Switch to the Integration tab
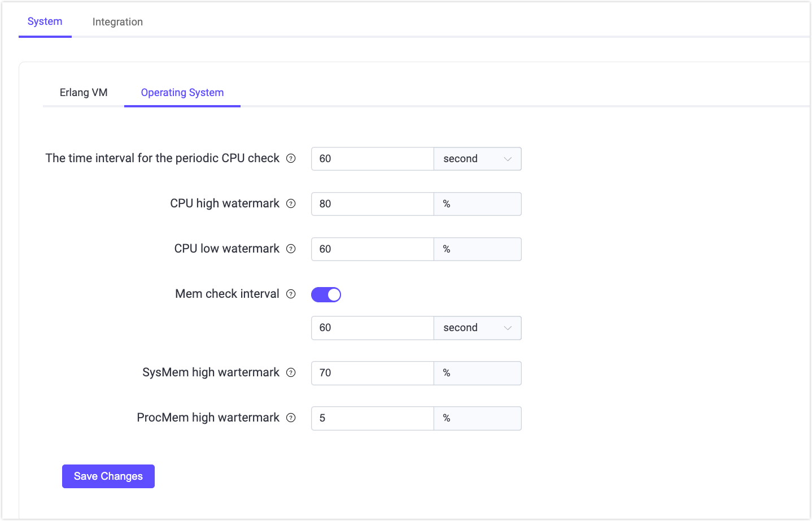812x521 pixels. pos(117,21)
